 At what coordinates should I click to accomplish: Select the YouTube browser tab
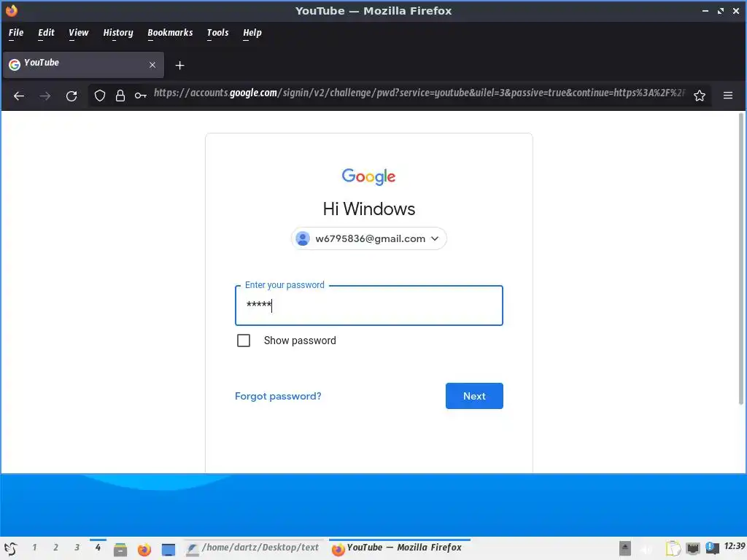pyautogui.click(x=83, y=65)
